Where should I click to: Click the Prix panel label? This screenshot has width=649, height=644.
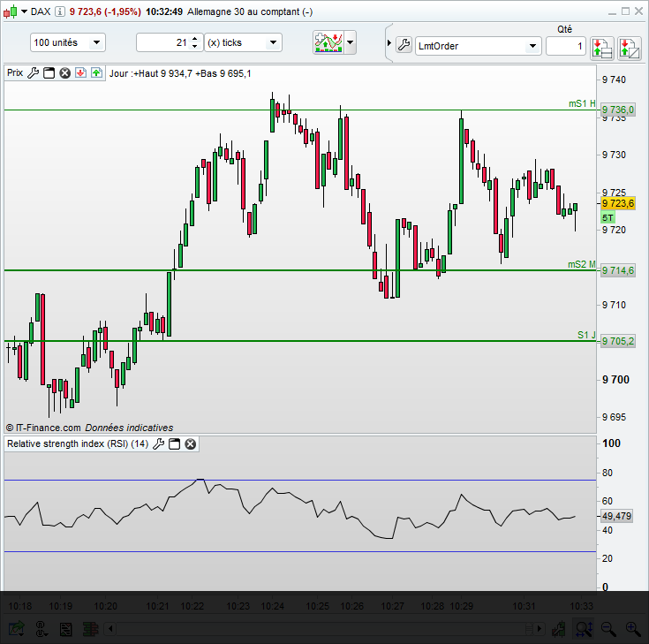point(15,73)
